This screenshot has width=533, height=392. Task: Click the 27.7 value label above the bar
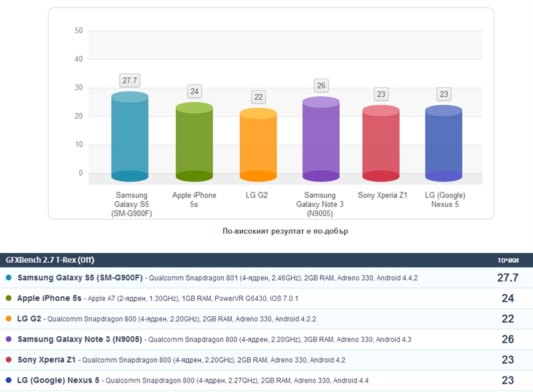coord(130,81)
